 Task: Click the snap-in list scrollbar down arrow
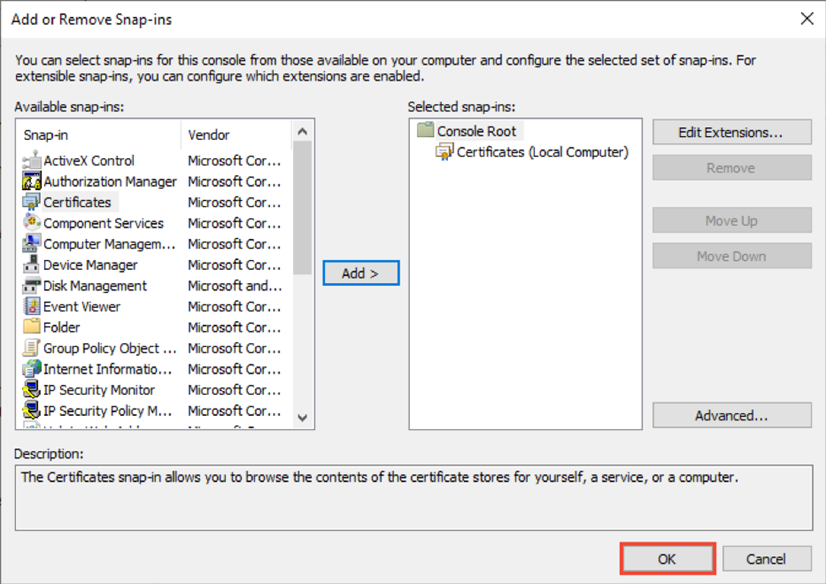[x=303, y=420]
